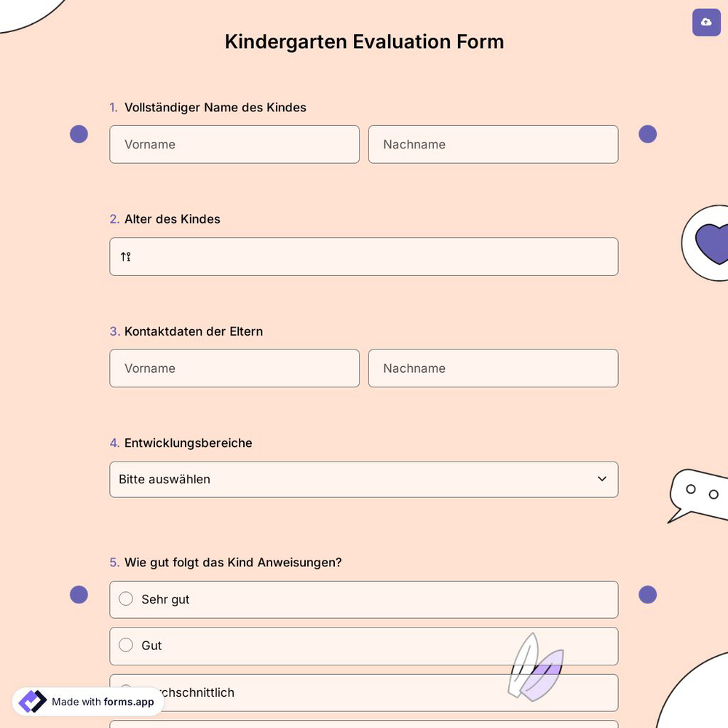Click the cloud upload icon at top right
The height and width of the screenshot is (728, 728).
[706, 23]
